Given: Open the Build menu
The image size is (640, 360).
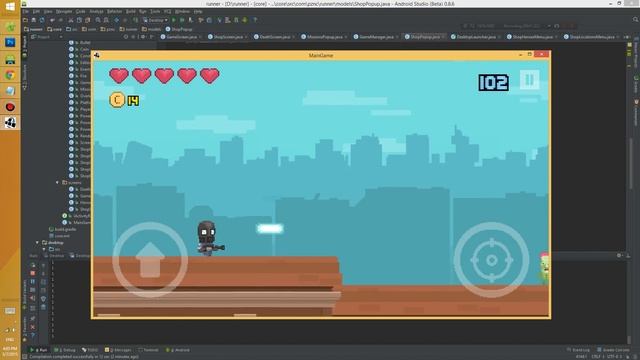Looking at the screenshot, I should (131, 11).
